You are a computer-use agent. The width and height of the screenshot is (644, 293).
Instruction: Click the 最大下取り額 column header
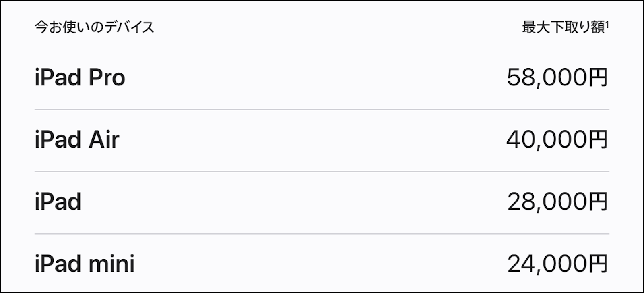pyautogui.click(x=563, y=27)
